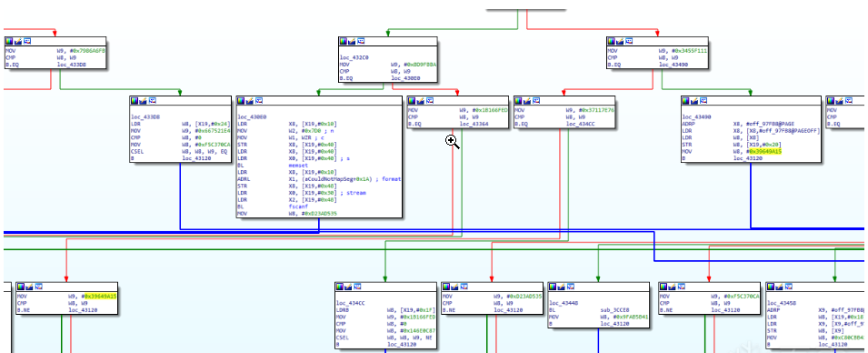
Task: Click the group-nodes icon on the 0x37117E76 block
Action: point(537,100)
